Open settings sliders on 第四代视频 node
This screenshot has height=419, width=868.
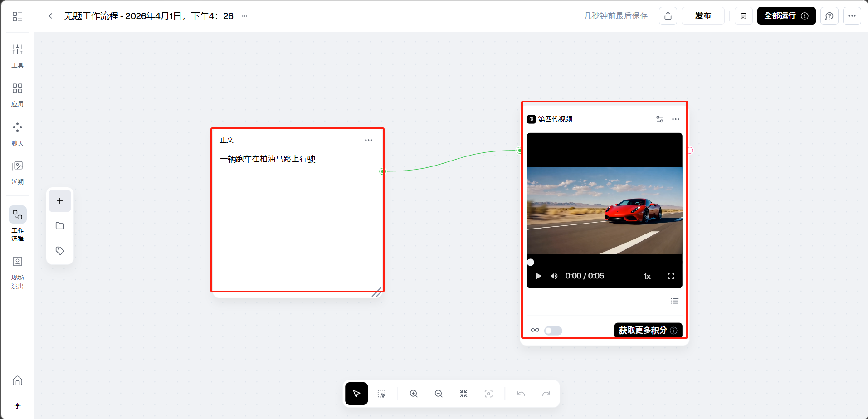[x=660, y=119]
